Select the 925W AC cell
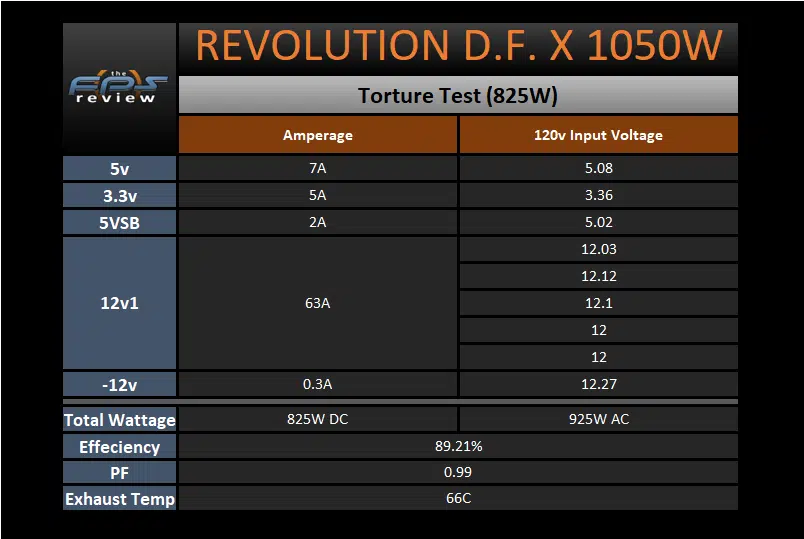804x539 pixels. (598, 420)
